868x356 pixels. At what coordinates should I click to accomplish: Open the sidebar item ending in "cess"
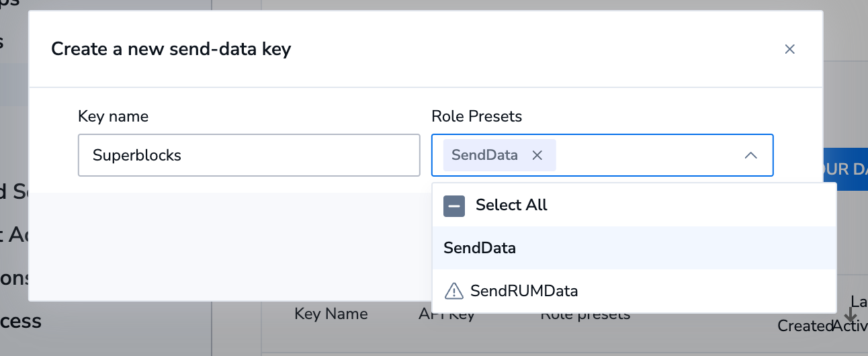coord(21,321)
